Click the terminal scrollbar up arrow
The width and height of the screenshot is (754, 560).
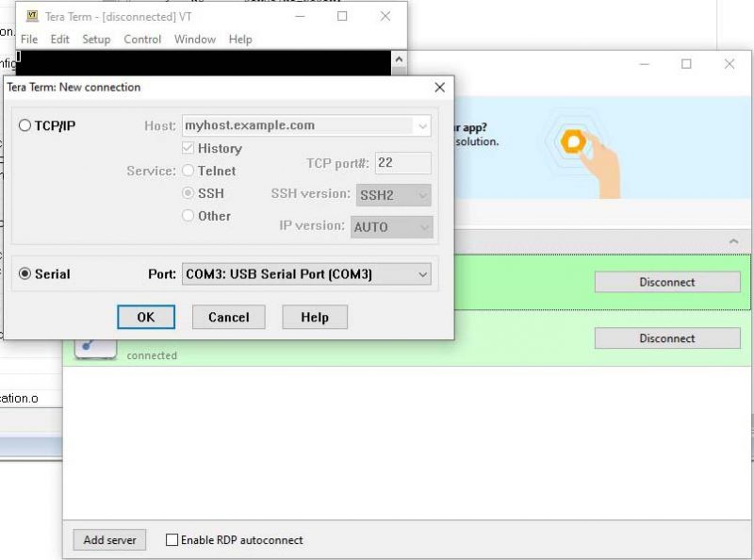click(x=399, y=59)
